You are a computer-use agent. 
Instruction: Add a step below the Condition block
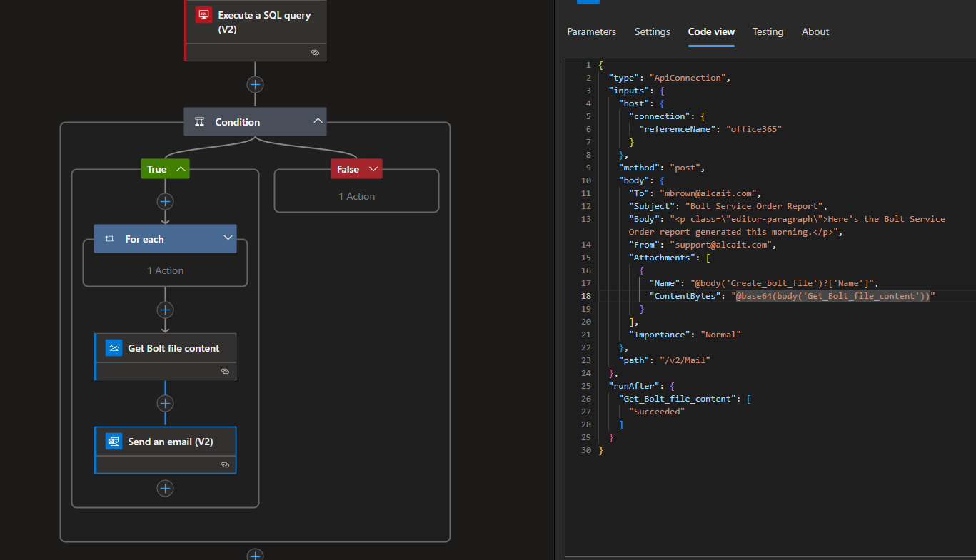coord(255,554)
